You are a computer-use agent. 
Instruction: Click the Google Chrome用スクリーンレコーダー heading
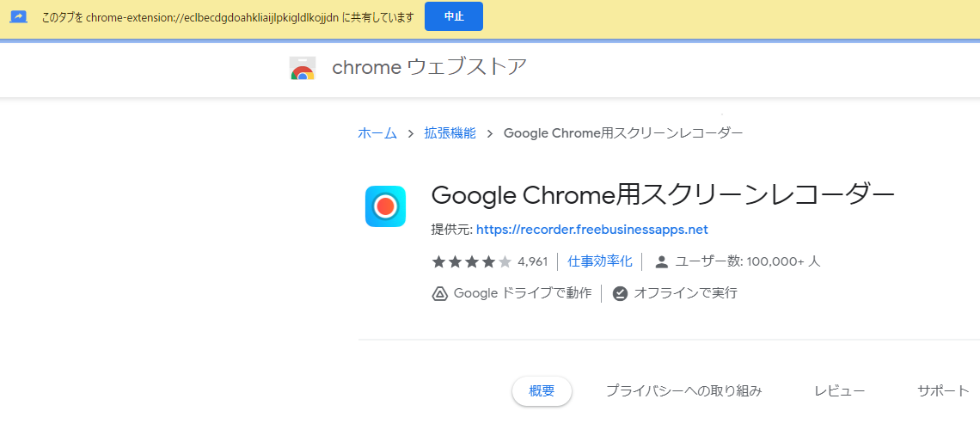point(663,196)
